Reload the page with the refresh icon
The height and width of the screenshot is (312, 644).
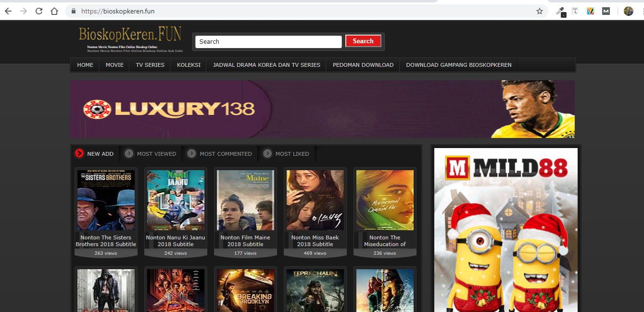click(x=39, y=11)
